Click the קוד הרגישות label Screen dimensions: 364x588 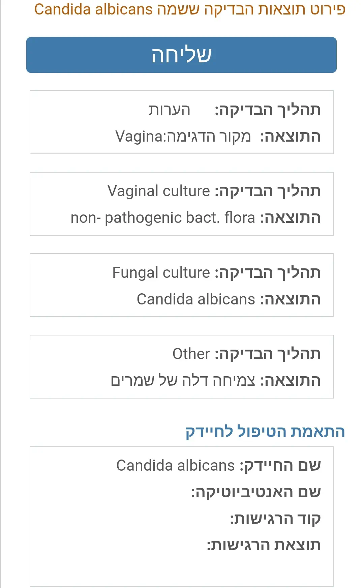(275, 519)
